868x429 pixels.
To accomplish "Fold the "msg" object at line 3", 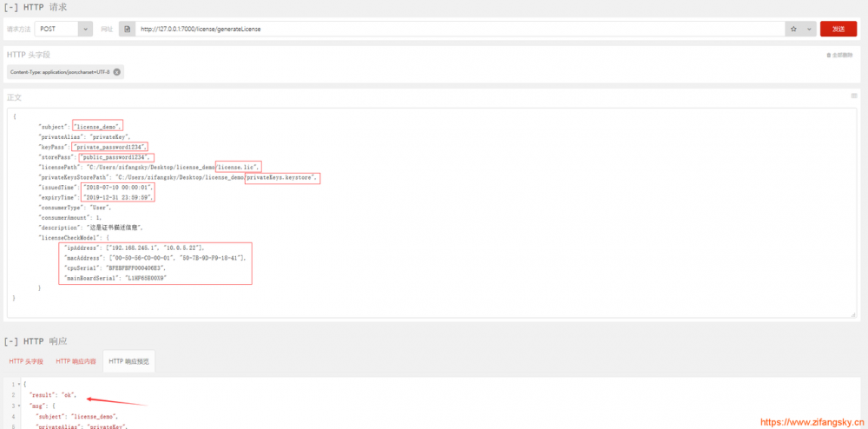I will click(19, 406).
